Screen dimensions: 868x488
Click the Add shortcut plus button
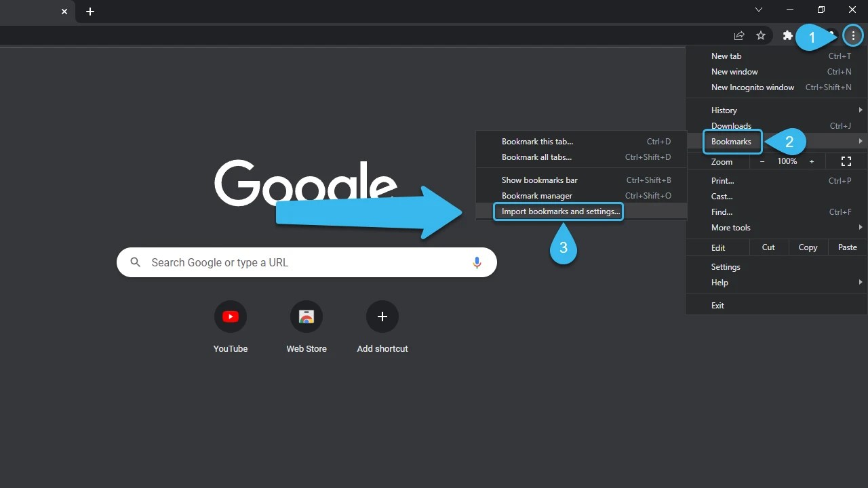pyautogui.click(x=382, y=317)
